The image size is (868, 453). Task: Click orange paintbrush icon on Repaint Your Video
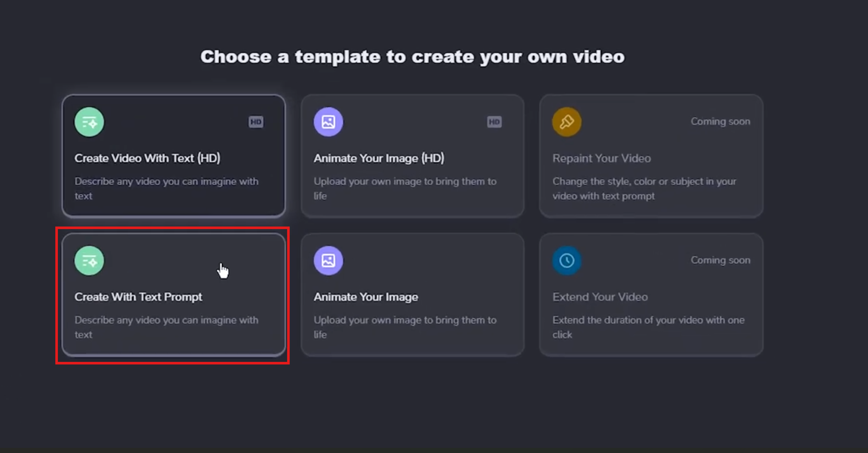567,122
